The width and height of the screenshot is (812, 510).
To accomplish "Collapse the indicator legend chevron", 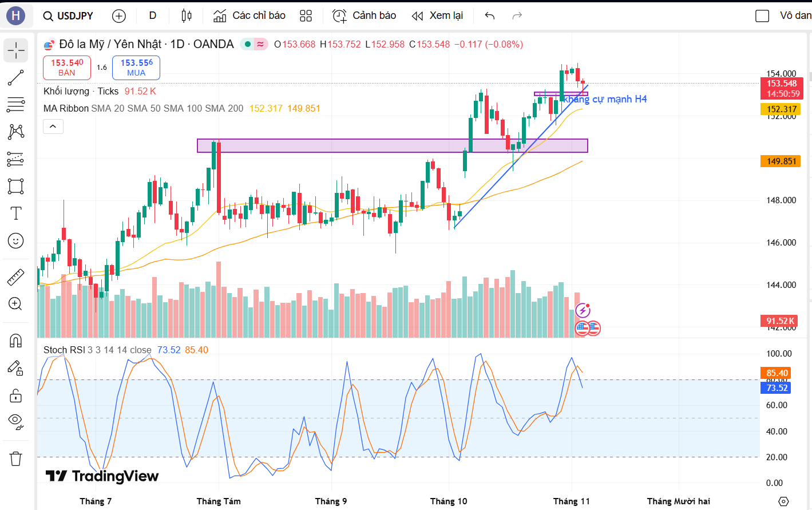I will click(53, 126).
